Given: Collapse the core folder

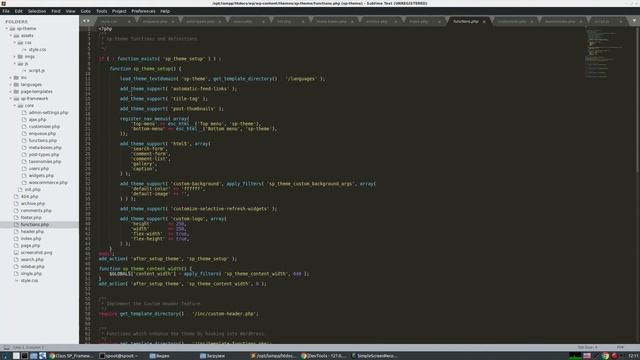Looking at the screenshot, I should 15,105.
